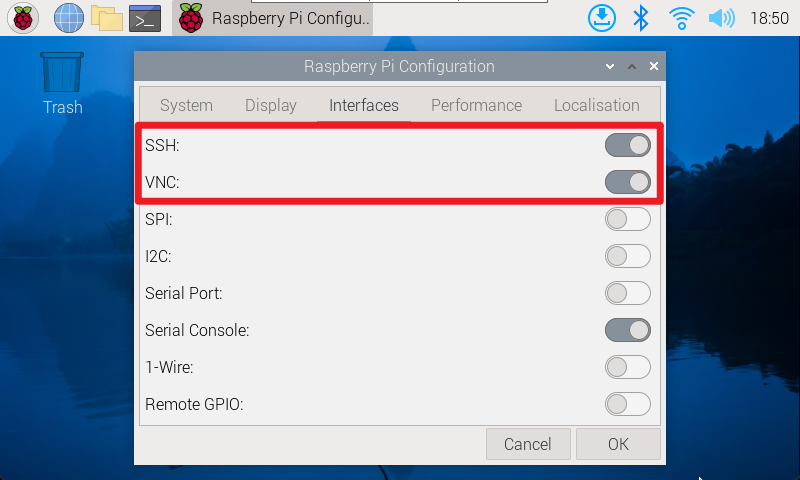Confirm settings with the OK button
The width and height of the screenshot is (800, 480).
pos(618,444)
